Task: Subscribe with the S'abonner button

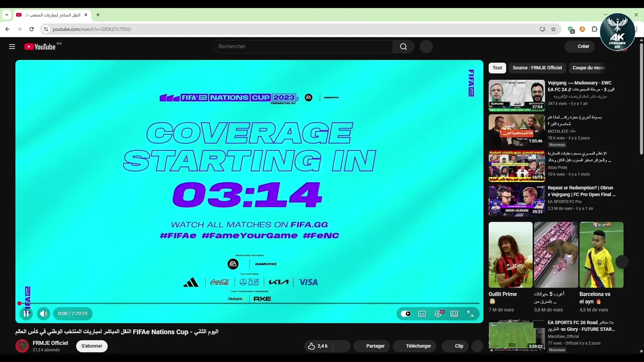Action: pyautogui.click(x=92, y=346)
